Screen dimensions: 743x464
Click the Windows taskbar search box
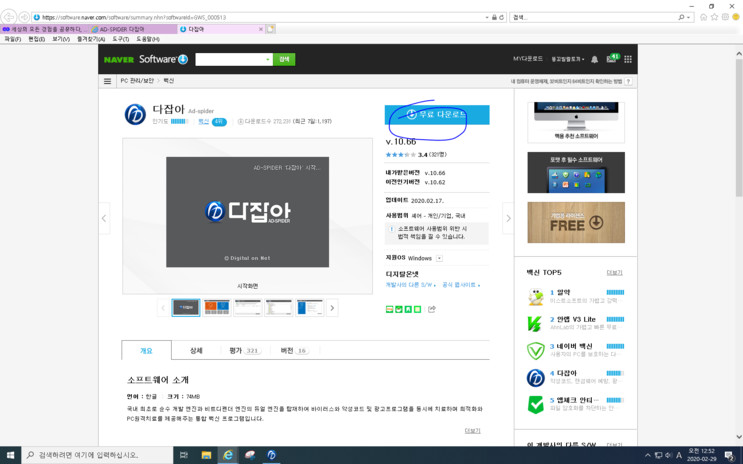coord(97,455)
